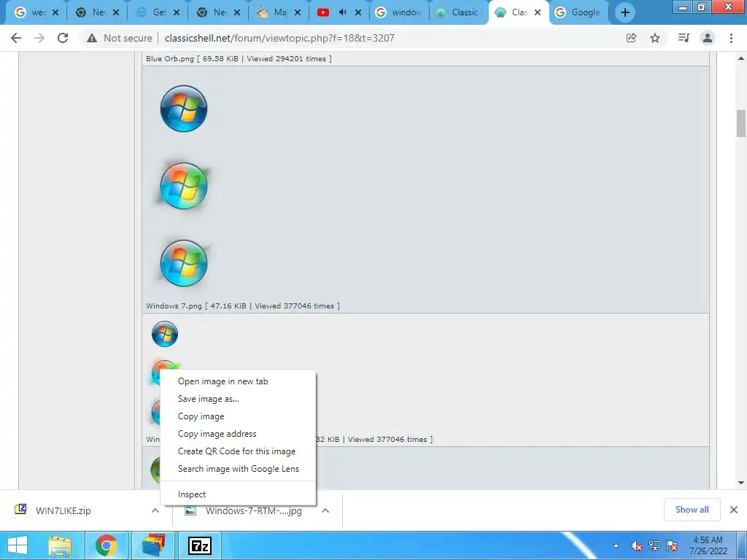The width and height of the screenshot is (747, 560).
Task: Choose Search image with Google Lens
Action: [x=239, y=469]
